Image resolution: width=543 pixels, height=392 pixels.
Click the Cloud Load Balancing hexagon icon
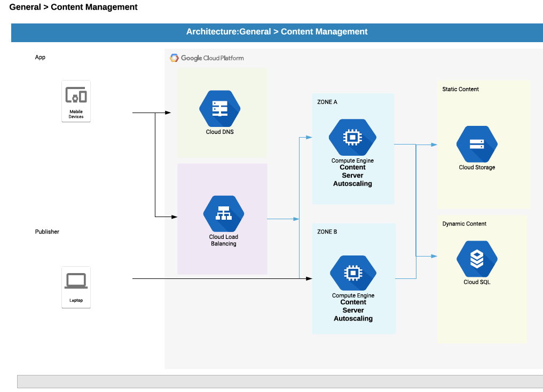(x=224, y=214)
